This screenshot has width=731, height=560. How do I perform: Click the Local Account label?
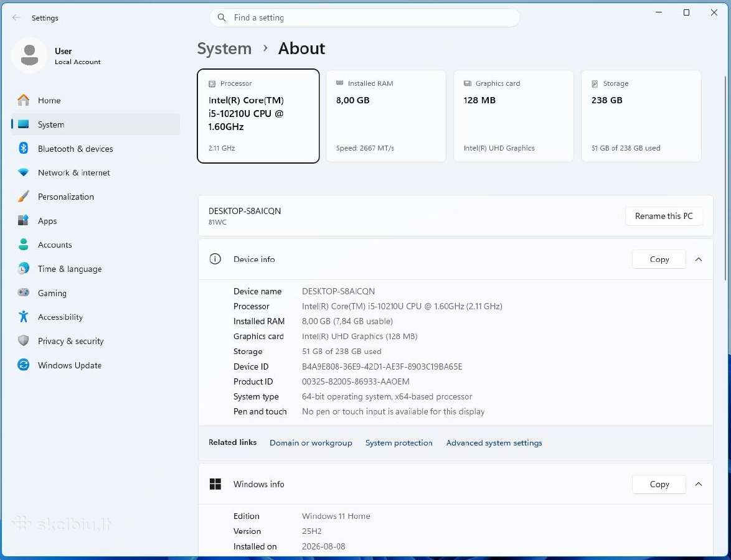point(77,62)
